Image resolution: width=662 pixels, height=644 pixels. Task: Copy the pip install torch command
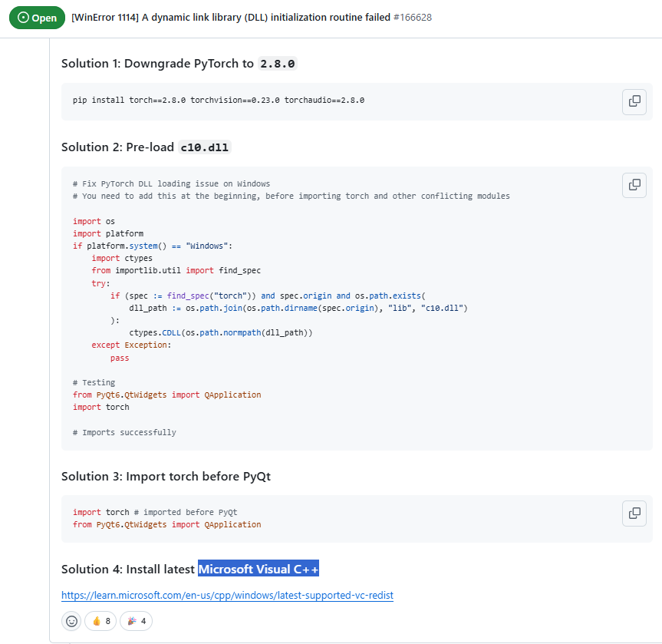[x=634, y=101]
